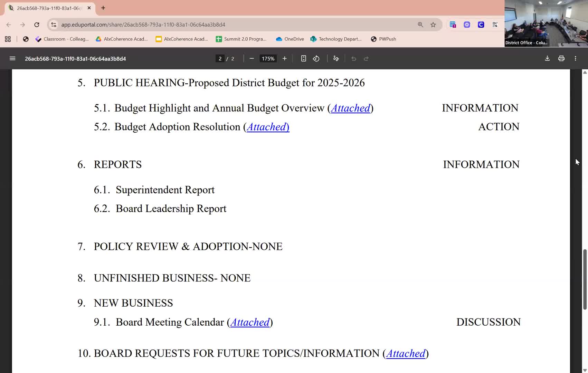
Task: Click the vertical scrollbar thumb
Action: point(585,279)
